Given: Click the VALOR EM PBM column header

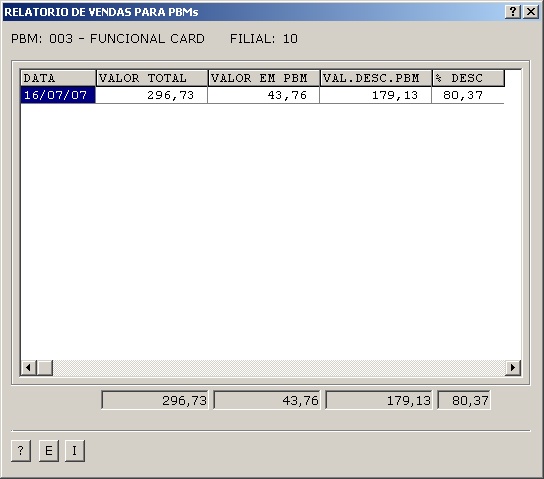Looking at the screenshot, I should [264, 78].
